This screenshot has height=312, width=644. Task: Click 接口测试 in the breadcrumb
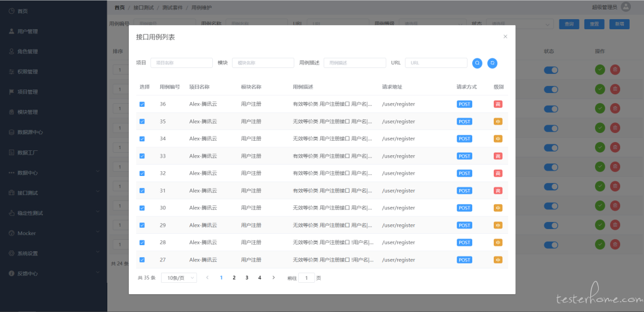143,8
